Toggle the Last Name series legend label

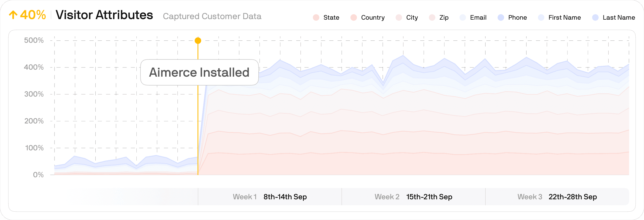(x=619, y=17)
